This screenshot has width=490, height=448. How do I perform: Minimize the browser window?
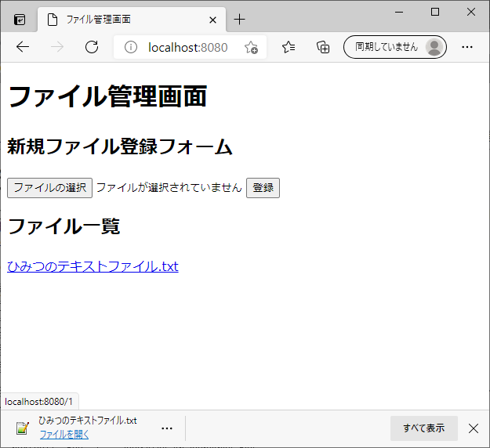pos(399,13)
